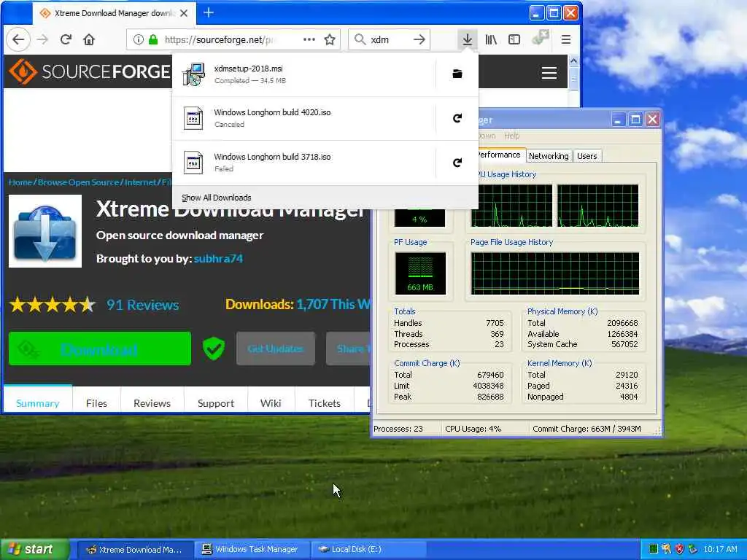The image size is (747, 560).
Task: Show site information icon in address bar
Action: tap(138, 39)
